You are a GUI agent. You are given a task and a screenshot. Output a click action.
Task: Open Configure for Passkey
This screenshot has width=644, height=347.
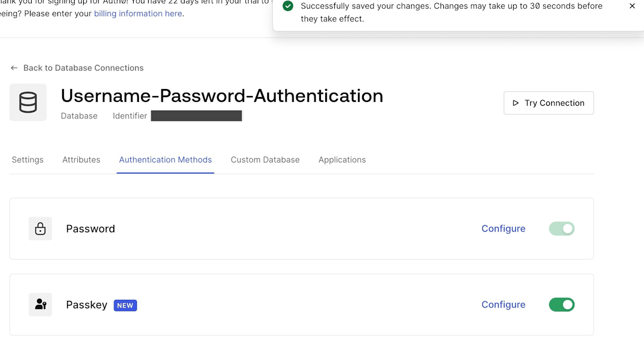pos(503,305)
